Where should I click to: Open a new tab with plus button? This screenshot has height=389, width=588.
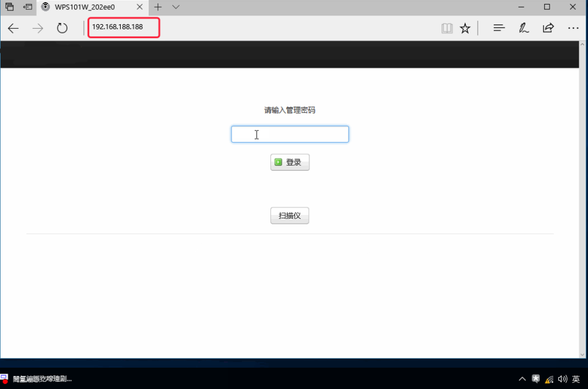coord(158,7)
